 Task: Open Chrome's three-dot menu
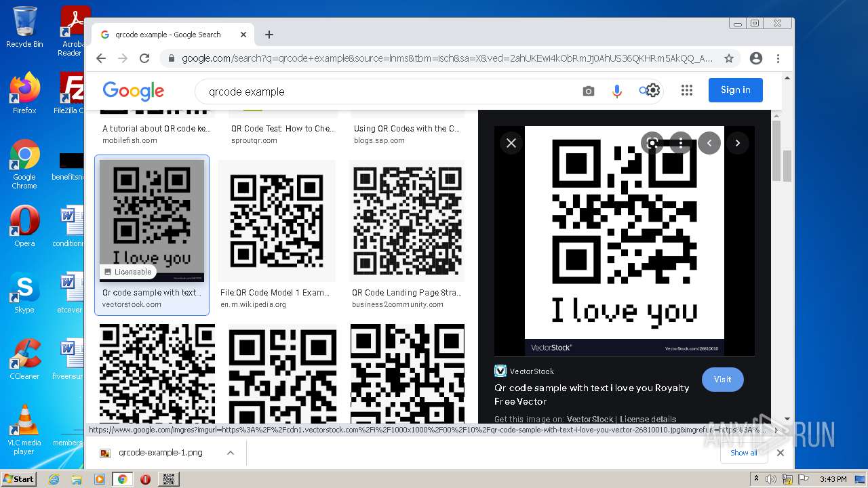(778, 58)
